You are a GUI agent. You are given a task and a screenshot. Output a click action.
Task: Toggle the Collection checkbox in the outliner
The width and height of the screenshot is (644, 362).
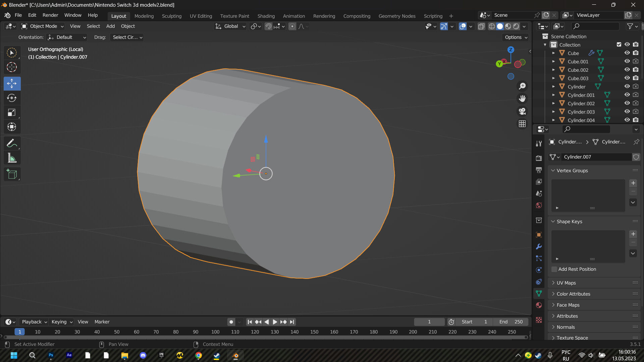[619, 44]
